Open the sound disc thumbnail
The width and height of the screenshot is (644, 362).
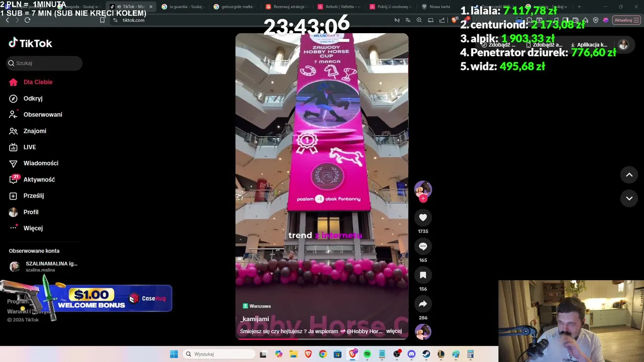pos(423,332)
